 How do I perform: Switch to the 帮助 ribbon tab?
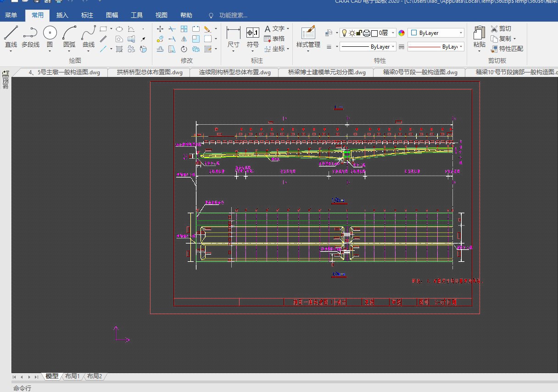(186, 16)
